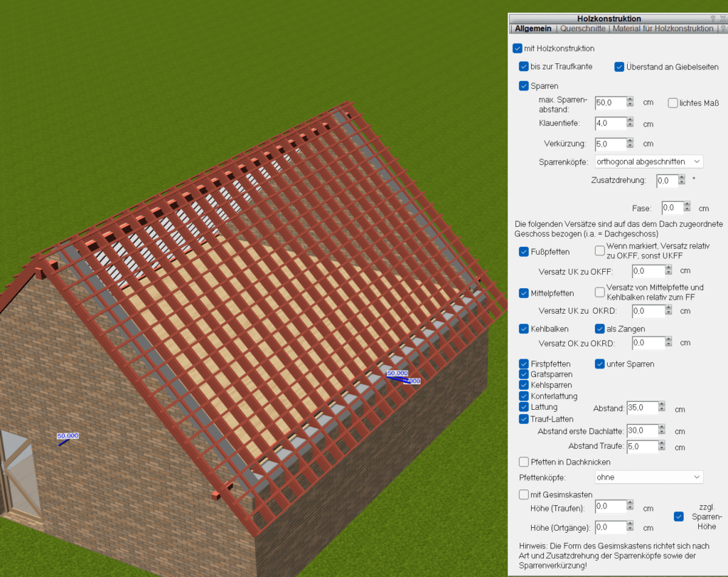The image size is (728, 577).
Task: Click the help question mark in title bar
Action: (713, 18)
